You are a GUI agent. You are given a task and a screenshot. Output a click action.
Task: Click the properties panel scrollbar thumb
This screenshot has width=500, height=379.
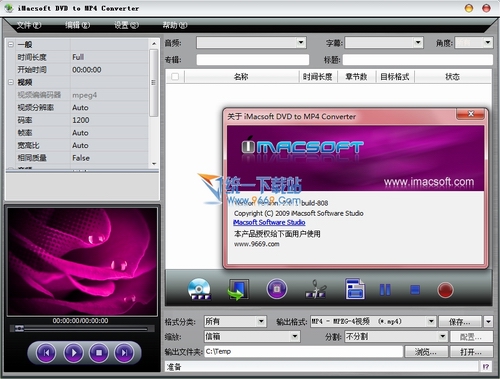click(x=153, y=83)
